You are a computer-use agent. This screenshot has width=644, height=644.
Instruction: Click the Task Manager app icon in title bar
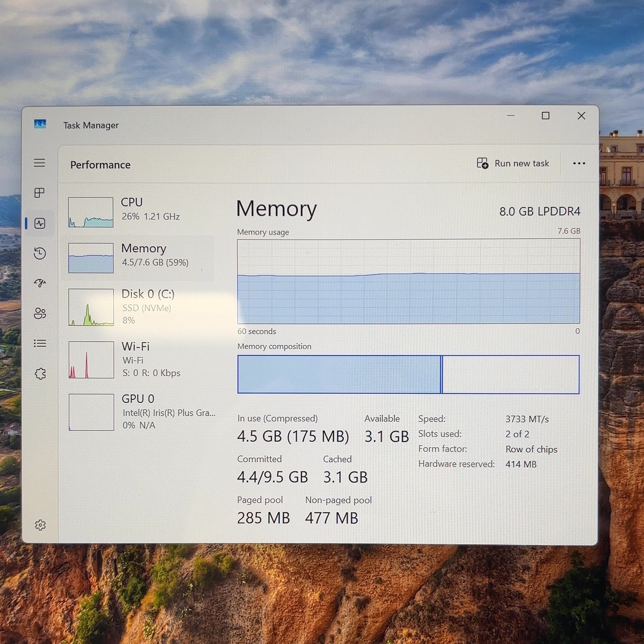pyautogui.click(x=40, y=124)
